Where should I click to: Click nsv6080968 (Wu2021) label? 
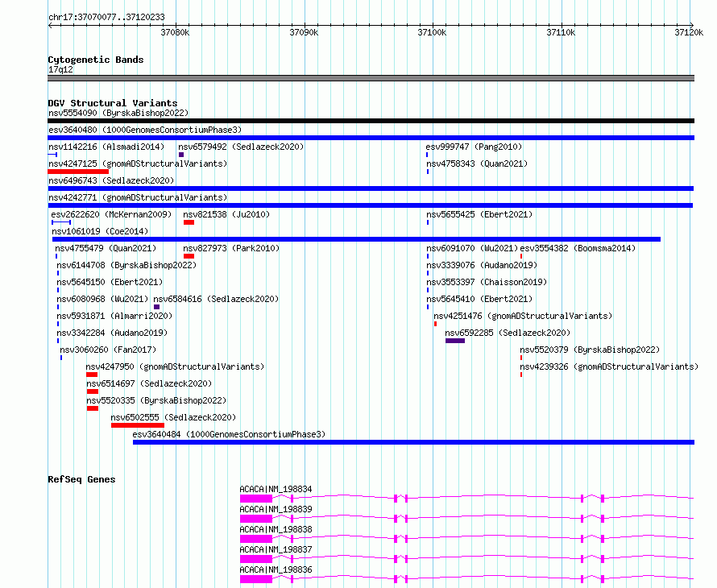[x=102, y=299]
